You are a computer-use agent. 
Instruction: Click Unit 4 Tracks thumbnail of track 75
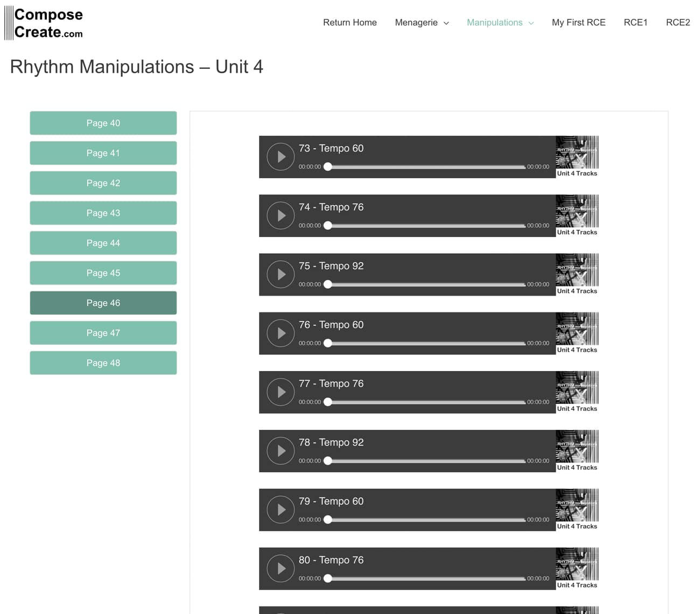pyautogui.click(x=577, y=274)
